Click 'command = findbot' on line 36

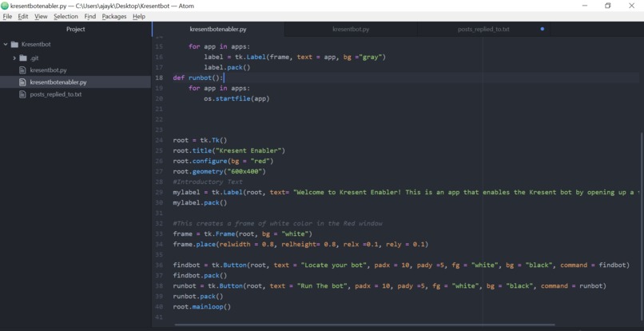(593, 265)
